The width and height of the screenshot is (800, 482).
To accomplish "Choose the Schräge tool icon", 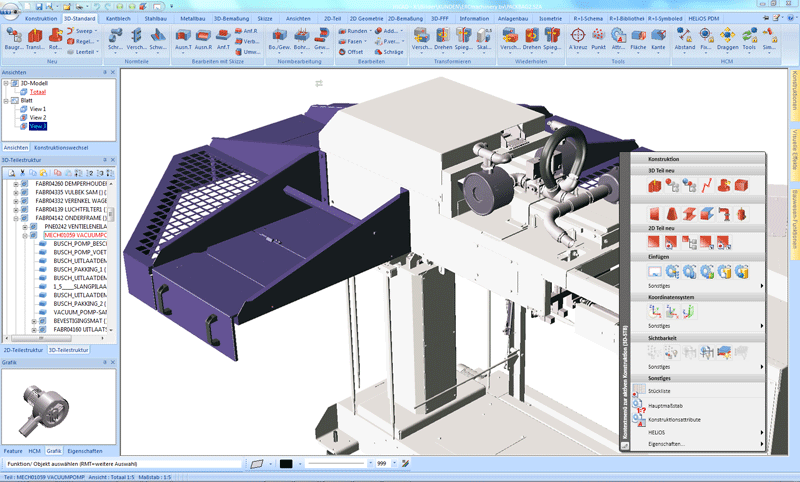I will [x=389, y=52].
